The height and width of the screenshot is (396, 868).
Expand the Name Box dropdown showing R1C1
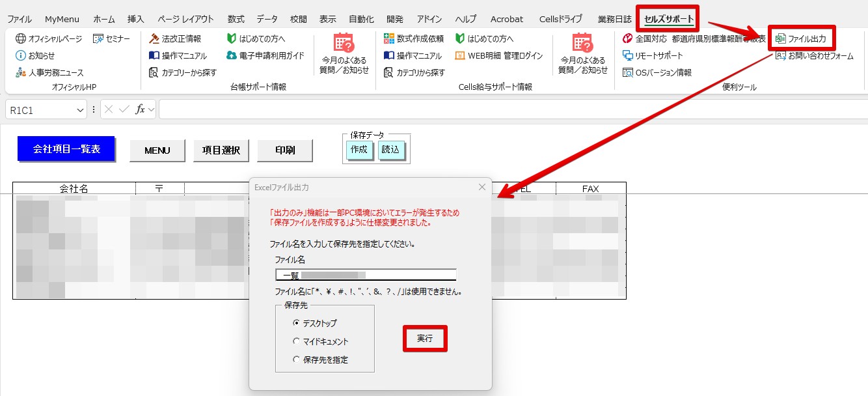point(80,110)
